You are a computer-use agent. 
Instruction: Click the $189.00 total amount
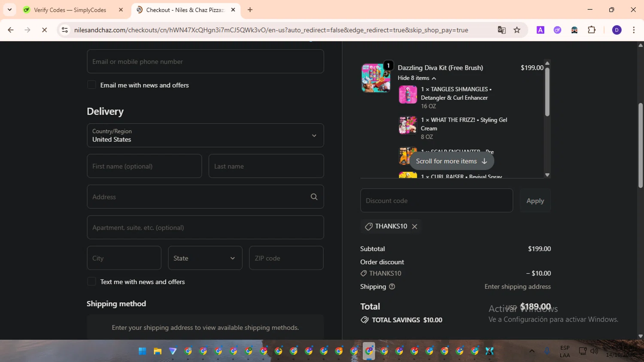pyautogui.click(x=535, y=307)
